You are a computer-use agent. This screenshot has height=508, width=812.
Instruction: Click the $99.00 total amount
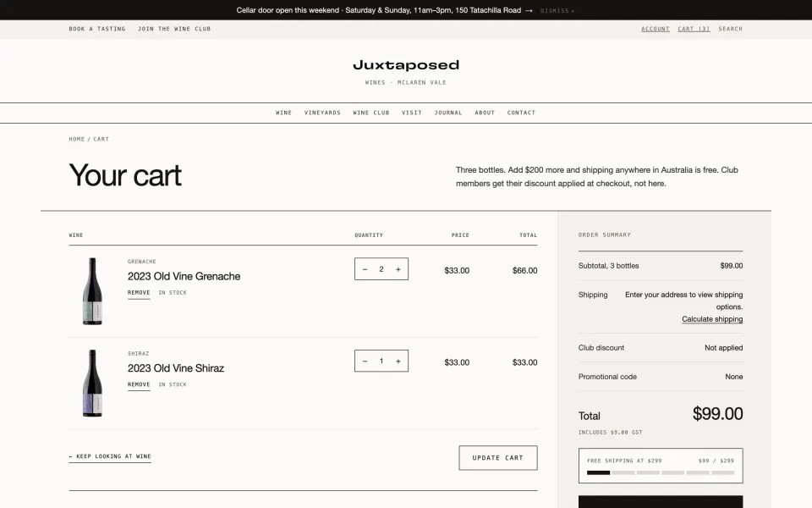[x=718, y=414]
